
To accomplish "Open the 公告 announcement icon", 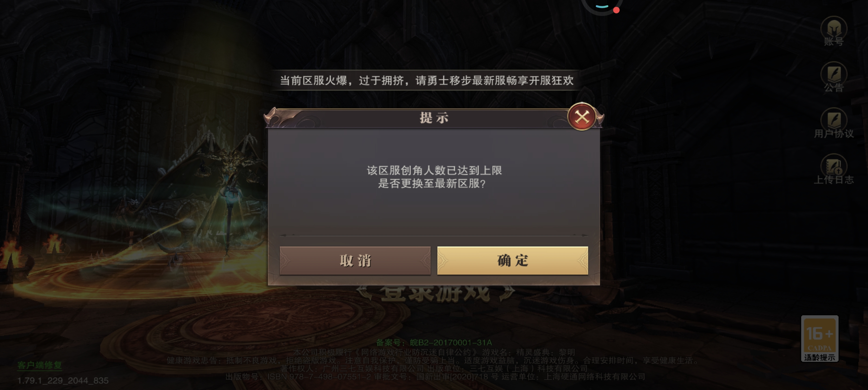I will [x=834, y=77].
